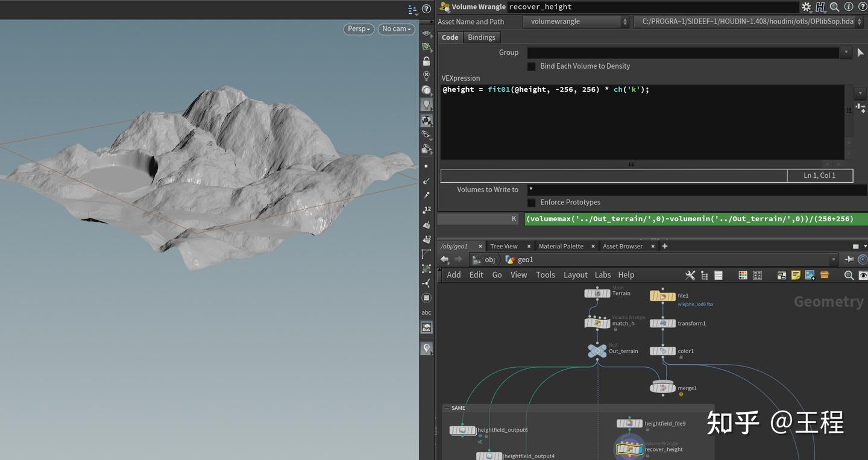Viewport: 868px width, 460px height.
Task: Open the Persp viewport dropdown
Action: (x=359, y=29)
